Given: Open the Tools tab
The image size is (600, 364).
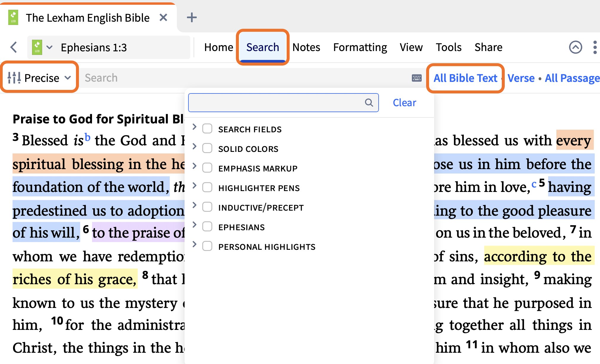Looking at the screenshot, I should tap(449, 47).
